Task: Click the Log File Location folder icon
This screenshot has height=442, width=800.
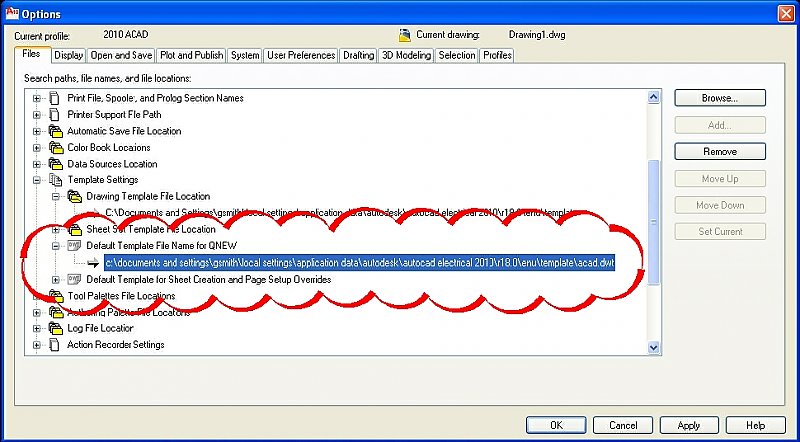Action: [56, 328]
